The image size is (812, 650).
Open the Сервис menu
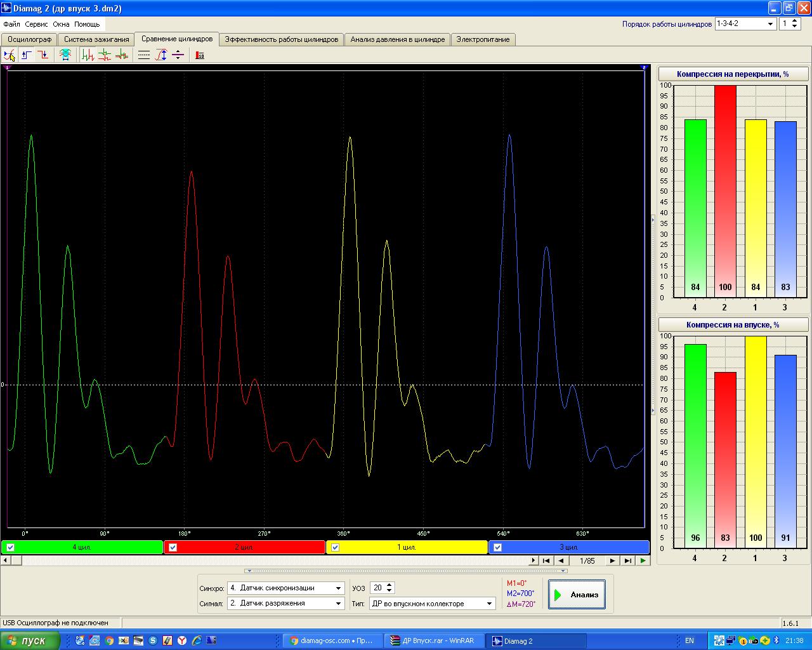tap(36, 24)
